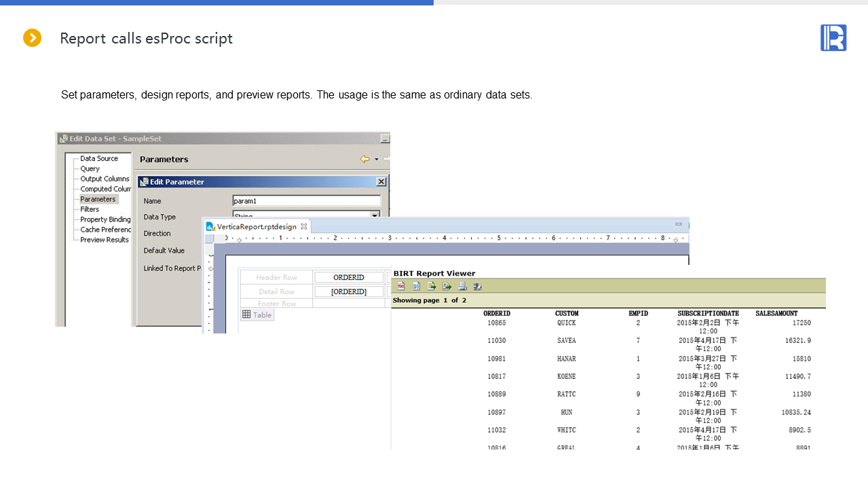Select Data Source in the tree
The image size is (868, 489).
99,158
